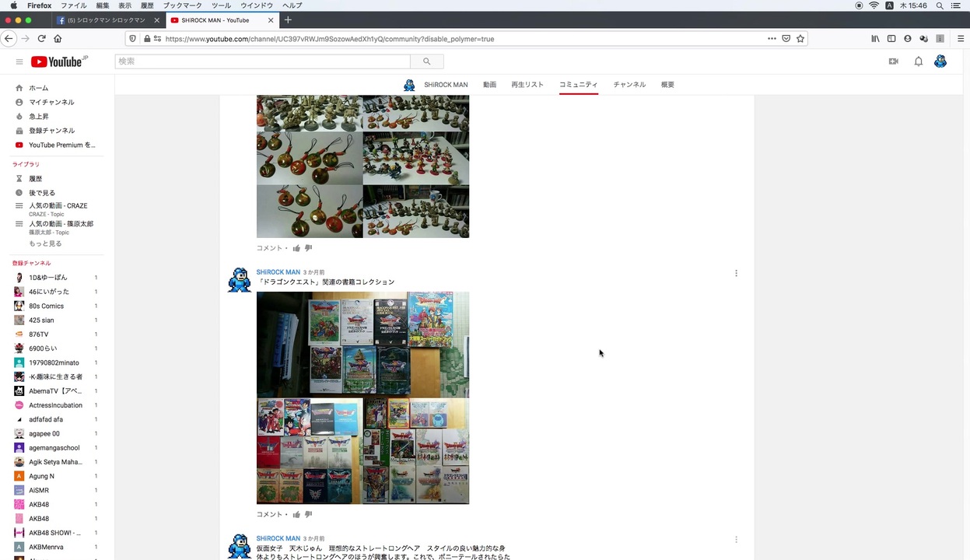Click コメント under Dragon Quest post
Viewport: 970px width, 560px height.
[x=269, y=514]
